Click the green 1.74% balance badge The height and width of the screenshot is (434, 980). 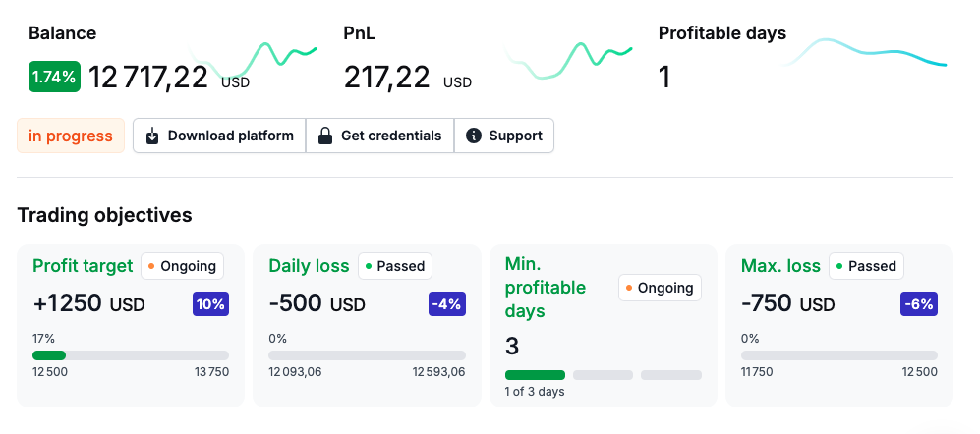tap(54, 77)
